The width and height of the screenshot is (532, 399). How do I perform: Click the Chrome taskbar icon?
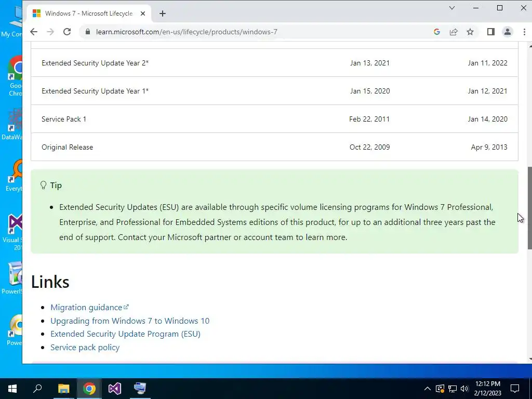click(89, 389)
